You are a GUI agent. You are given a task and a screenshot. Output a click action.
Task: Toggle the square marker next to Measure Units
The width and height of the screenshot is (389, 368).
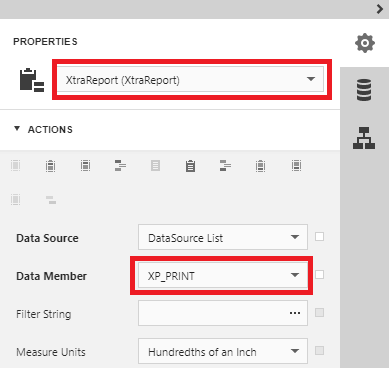coord(319,351)
